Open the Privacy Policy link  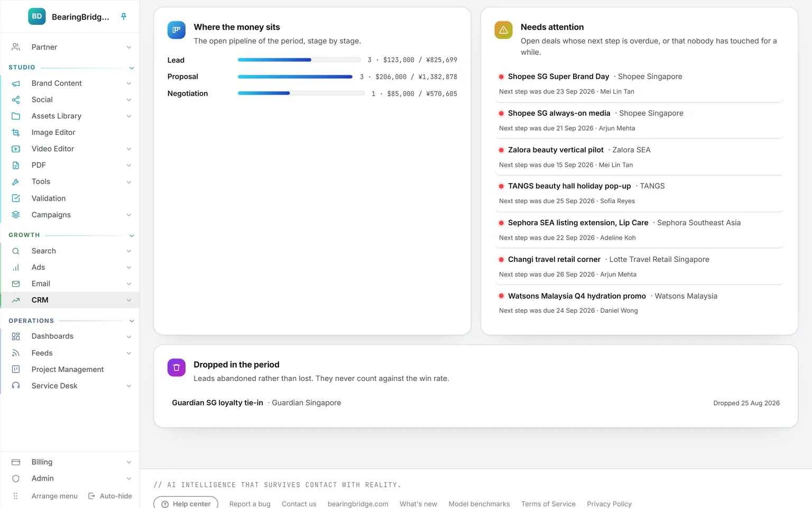click(609, 504)
